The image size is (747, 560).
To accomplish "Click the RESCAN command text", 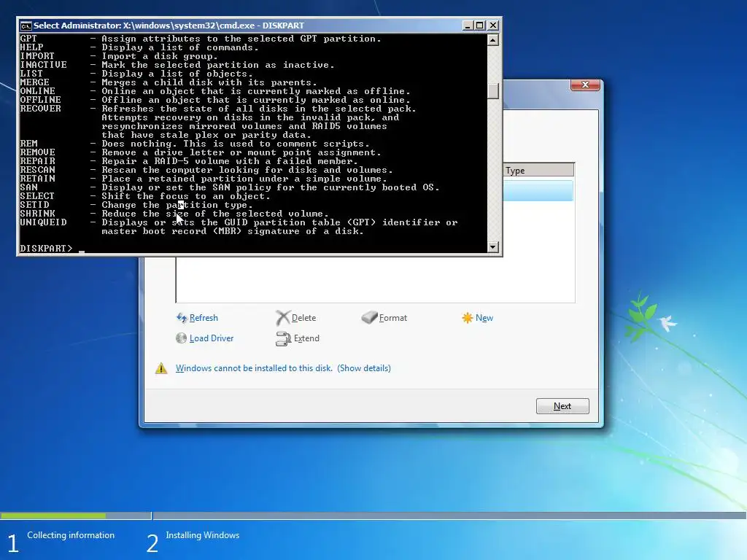I will 37,170.
